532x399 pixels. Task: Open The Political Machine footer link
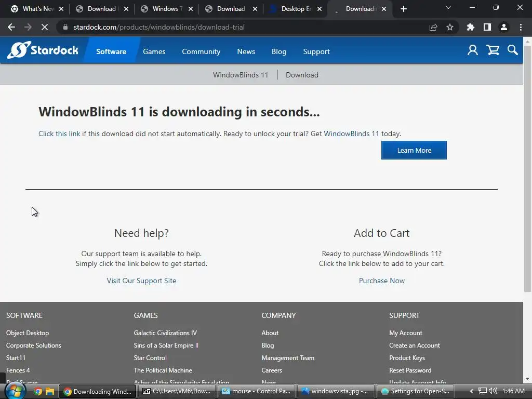coord(163,370)
